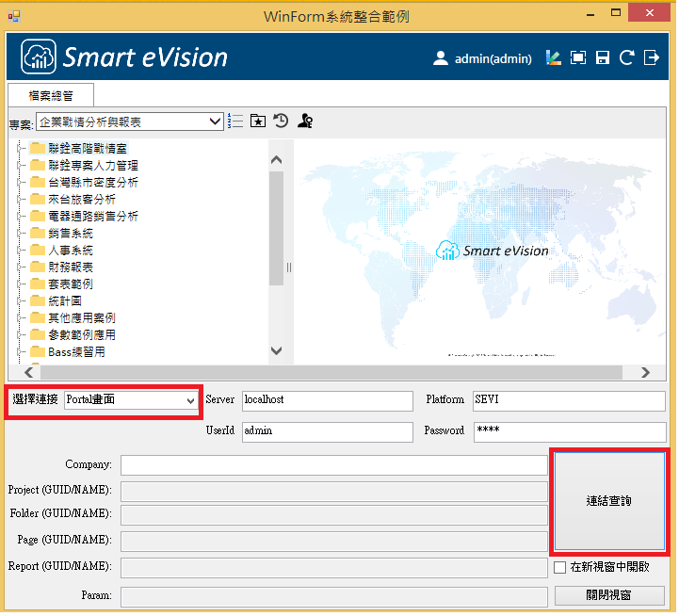Click the admin(admin) username text
The width and height of the screenshot is (679, 616).
click(495, 59)
